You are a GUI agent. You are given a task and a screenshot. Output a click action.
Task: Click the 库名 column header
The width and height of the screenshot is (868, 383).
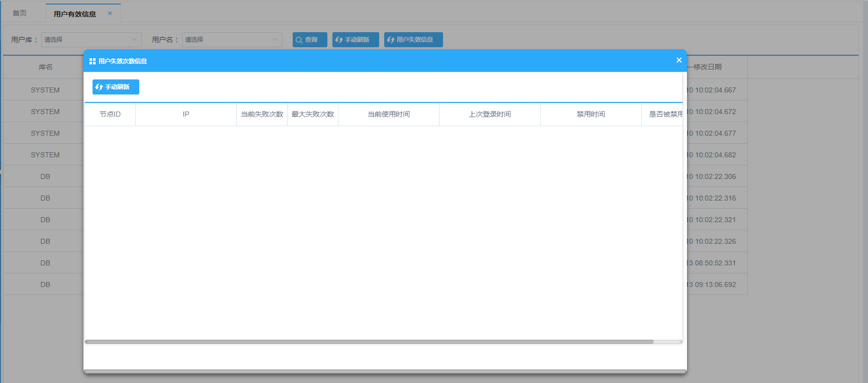[45, 67]
